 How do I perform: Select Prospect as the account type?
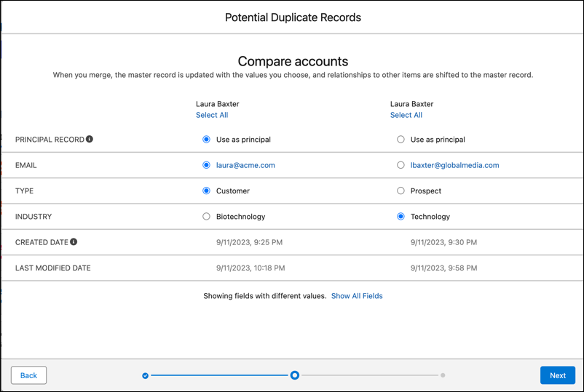(x=400, y=191)
